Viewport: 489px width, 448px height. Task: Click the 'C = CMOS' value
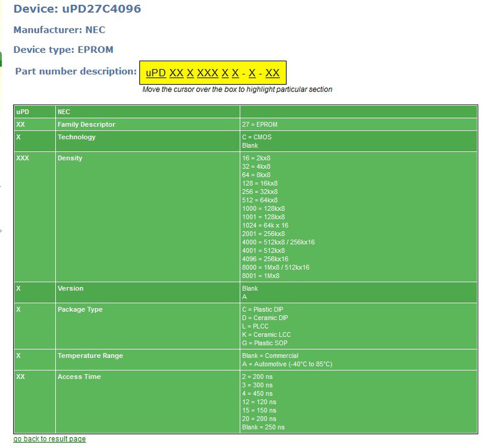point(257,137)
